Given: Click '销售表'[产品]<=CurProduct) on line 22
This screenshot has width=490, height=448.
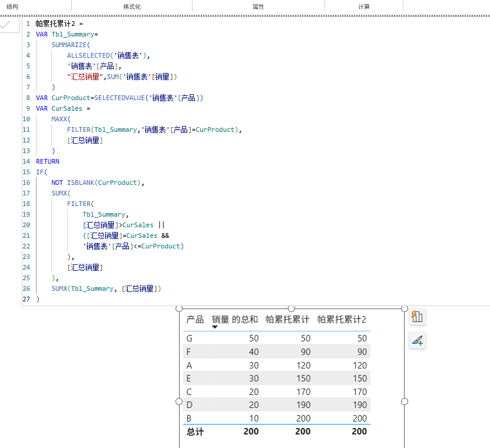Looking at the screenshot, I should 133,246.
